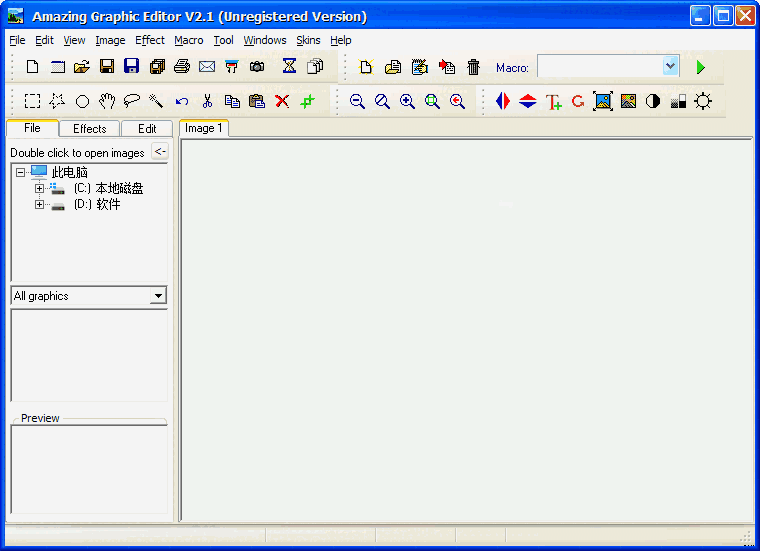This screenshot has width=760, height=551.
Task: Click the colorful picture effects icon
Action: [628, 101]
